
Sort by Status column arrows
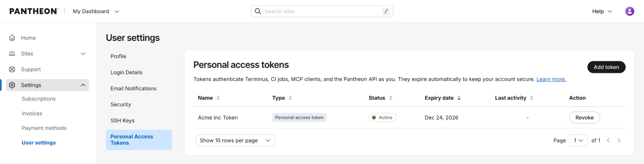pyautogui.click(x=390, y=98)
